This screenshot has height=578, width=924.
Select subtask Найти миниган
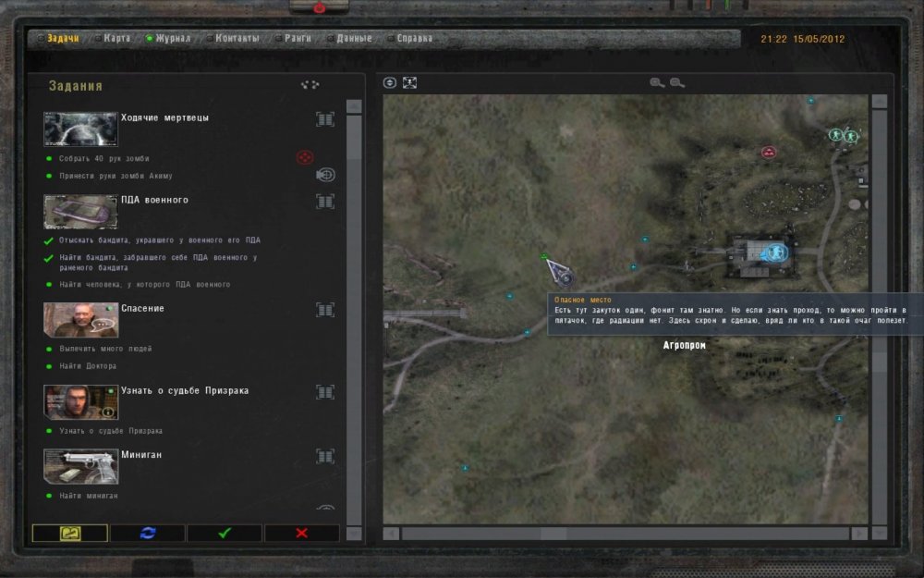coord(89,496)
